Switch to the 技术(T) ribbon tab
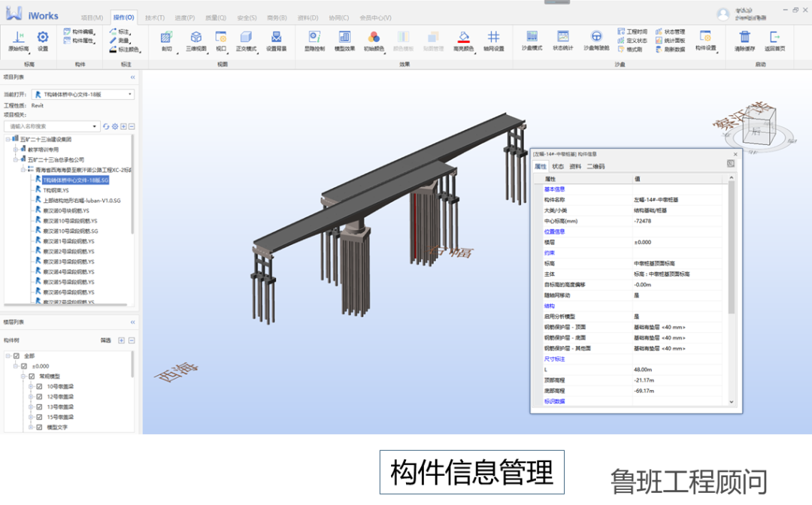This screenshot has height=505, width=812. (x=155, y=17)
